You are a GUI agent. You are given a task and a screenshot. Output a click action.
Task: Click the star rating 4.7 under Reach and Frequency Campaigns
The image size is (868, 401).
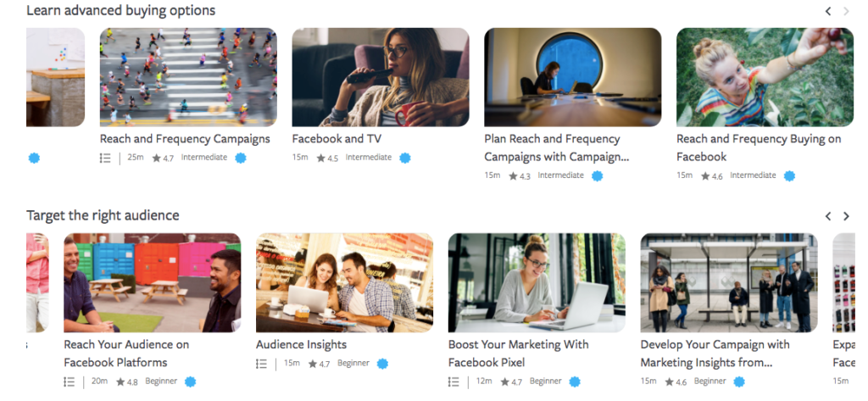pyautogui.click(x=163, y=158)
